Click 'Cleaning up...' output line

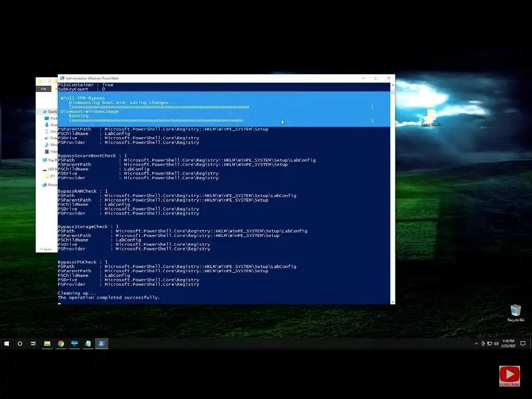[x=77, y=293]
